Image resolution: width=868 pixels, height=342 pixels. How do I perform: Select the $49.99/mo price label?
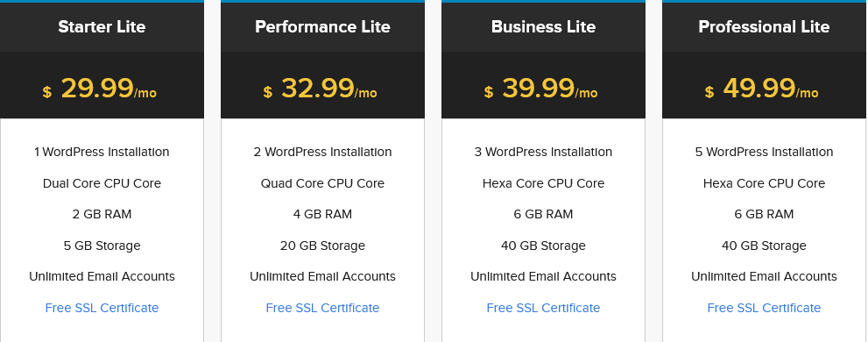point(762,89)
